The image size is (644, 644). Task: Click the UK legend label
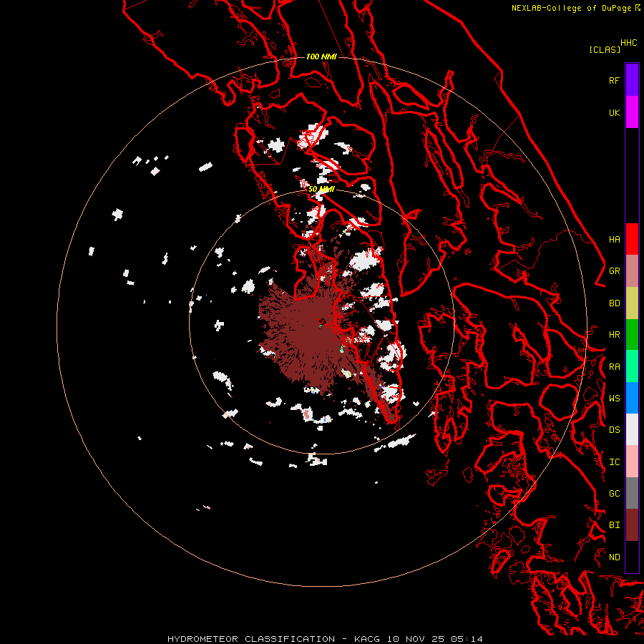[x=614, y=112]
